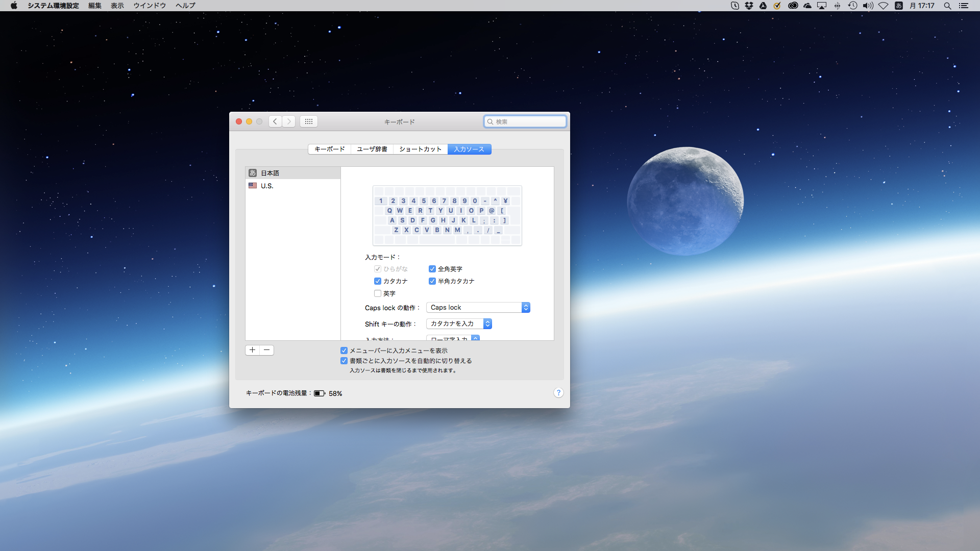The width and height of the screenshot is (980, 551).
Task: Click the volume icon in menu bar
Action: pyautogui.click(x=868, y=6)
